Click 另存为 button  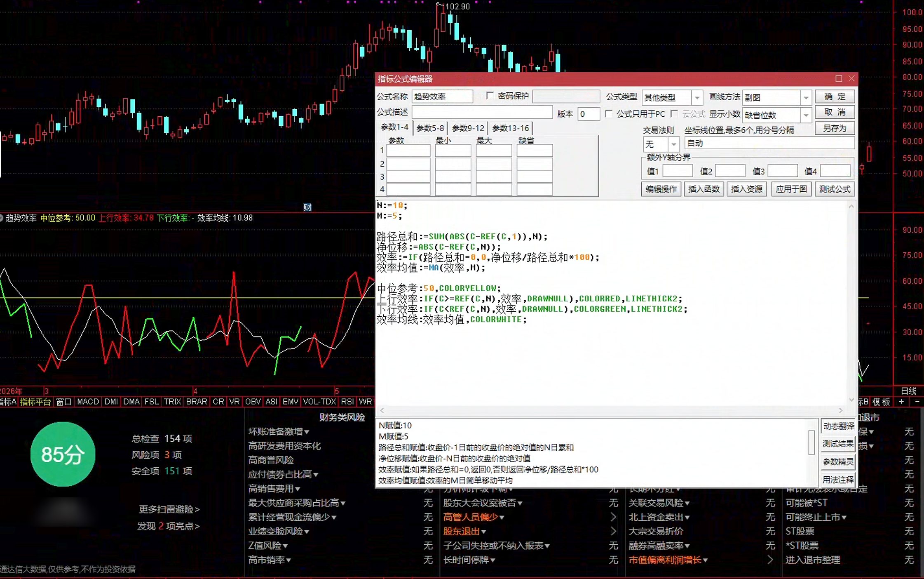pos(835,128)
